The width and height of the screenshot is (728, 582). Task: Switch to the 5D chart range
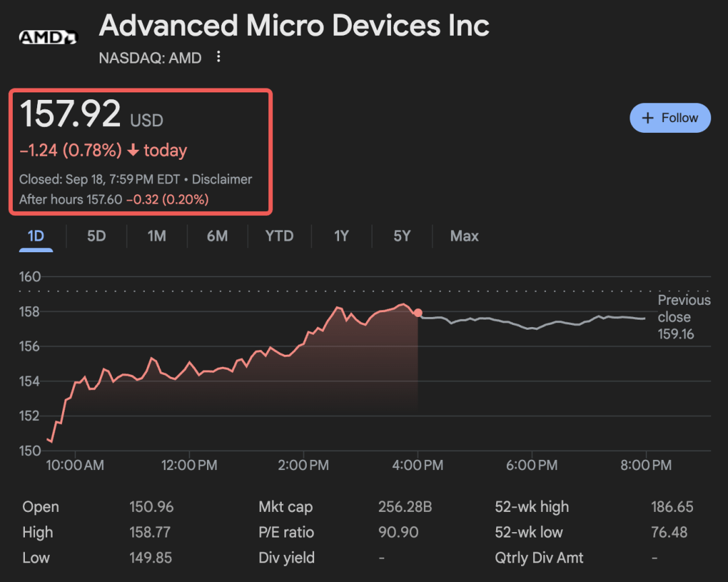(96, 236)
